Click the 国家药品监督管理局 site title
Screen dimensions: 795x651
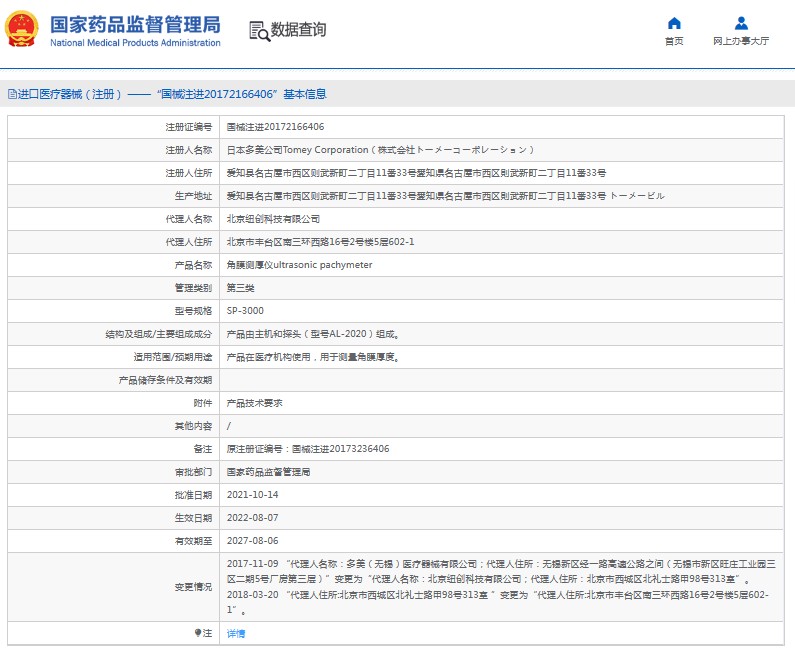(135, 24)
